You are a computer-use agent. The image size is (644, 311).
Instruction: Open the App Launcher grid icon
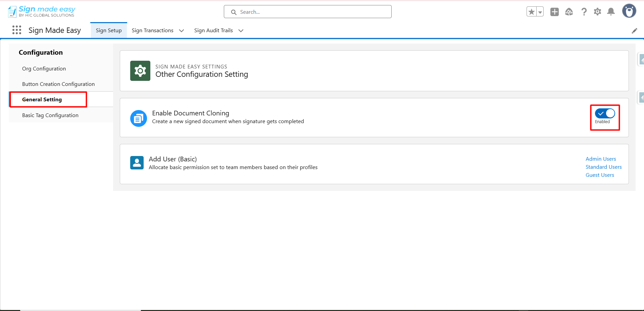coord(16,30)
